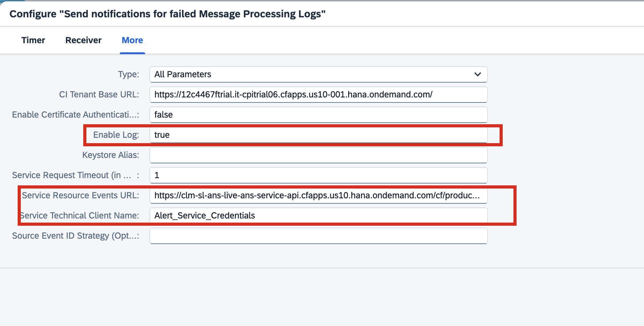Select the Enable Log field showing true
Image resolution: width=644 pixels, height=326 pixels.
tap(318, 135)
